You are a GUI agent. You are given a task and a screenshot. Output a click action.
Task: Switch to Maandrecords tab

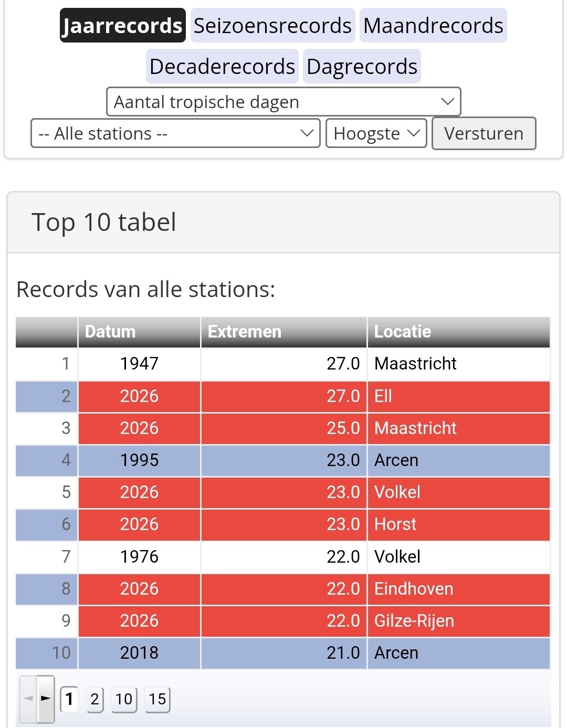pos(433,25)
